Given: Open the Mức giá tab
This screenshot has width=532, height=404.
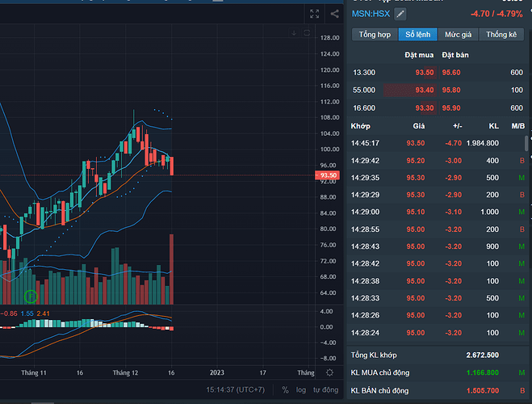Looking at the screenshot, I should click(459, 35).
